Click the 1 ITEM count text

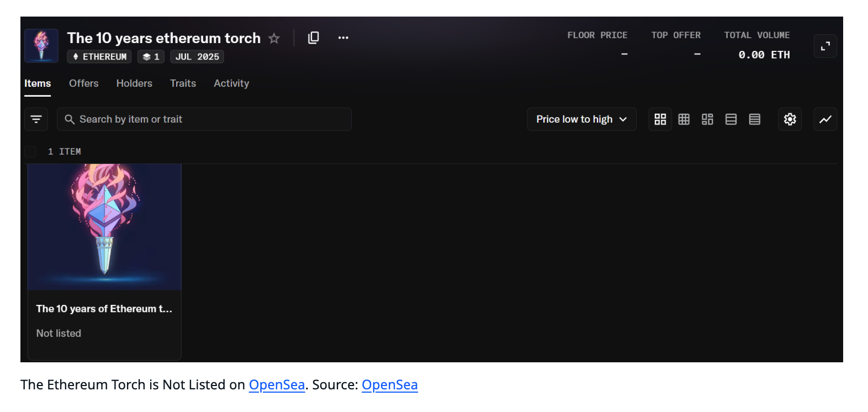pyautogui.click(x=65, y=152)
